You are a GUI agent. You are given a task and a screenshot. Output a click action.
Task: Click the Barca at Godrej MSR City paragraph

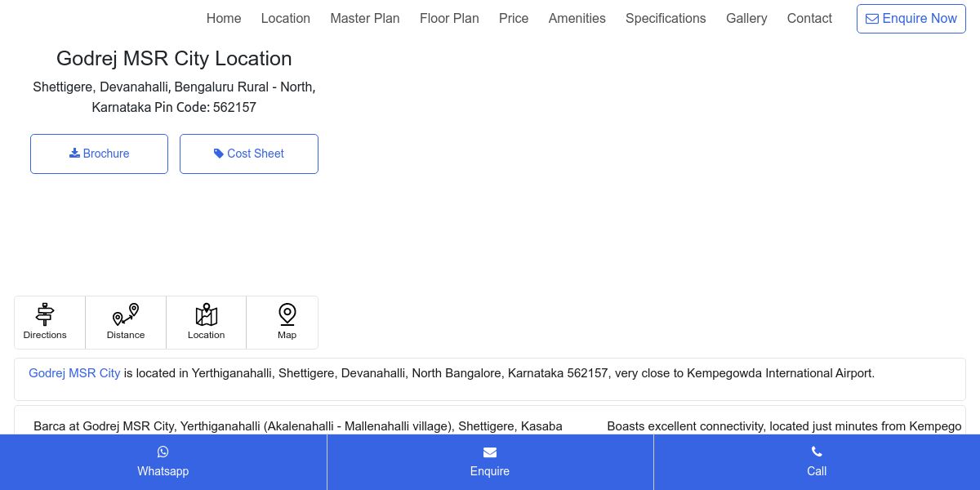(298, 426)
